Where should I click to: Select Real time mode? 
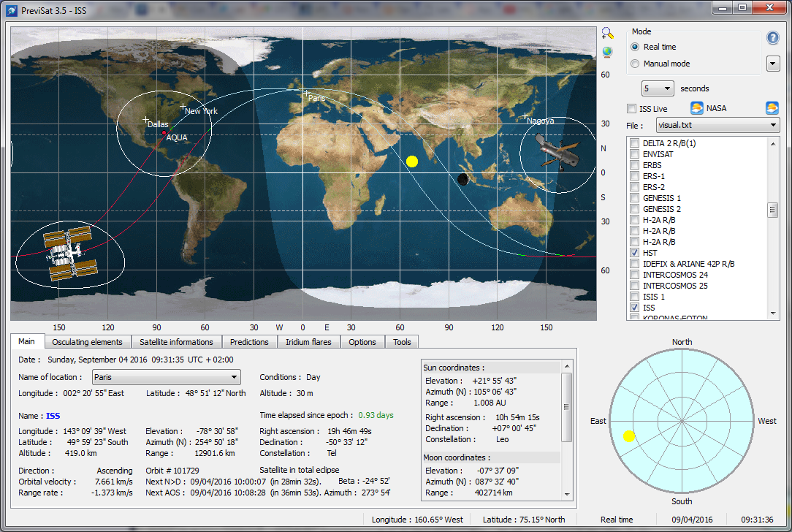[635, 47]
